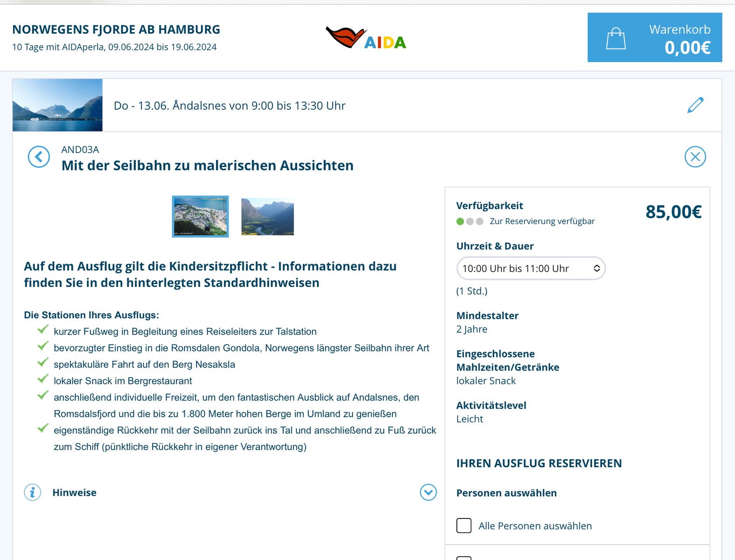Close excursion details with the X icon
The height and width of the screenshot is (560, 735).
pyautogui.click(x=695, y=157)
